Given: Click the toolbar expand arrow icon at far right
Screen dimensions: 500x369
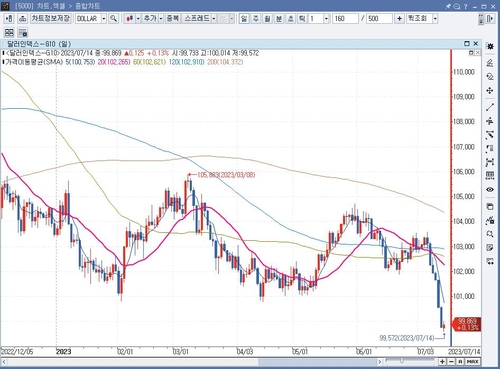Looking at the screenshot, I should point(489,19).
